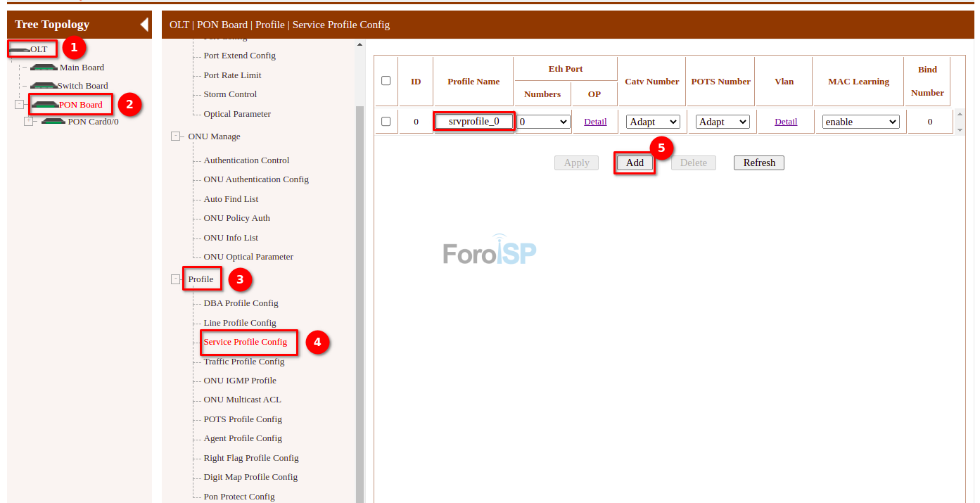Click the PON Board device icon
The width and height of the screenshot is (980, 503).
point(45,105)
